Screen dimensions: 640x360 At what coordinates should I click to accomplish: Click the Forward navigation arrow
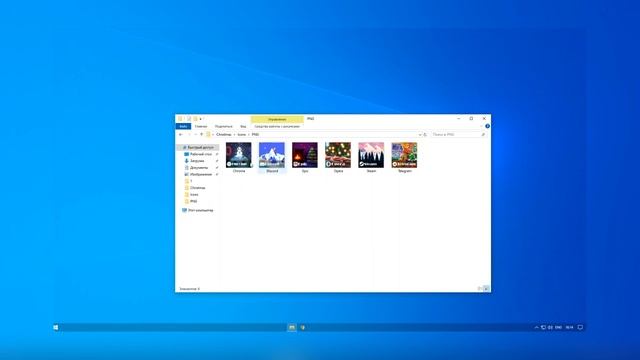tap(189, 134)
